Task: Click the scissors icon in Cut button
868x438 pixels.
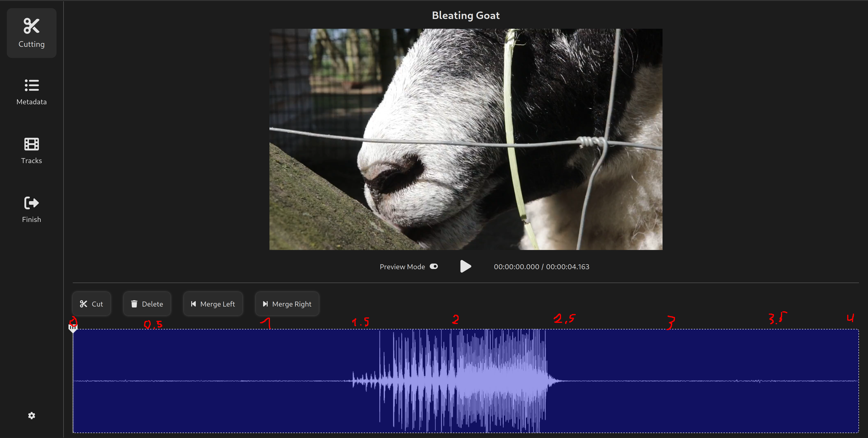Action: click(84, 304)
